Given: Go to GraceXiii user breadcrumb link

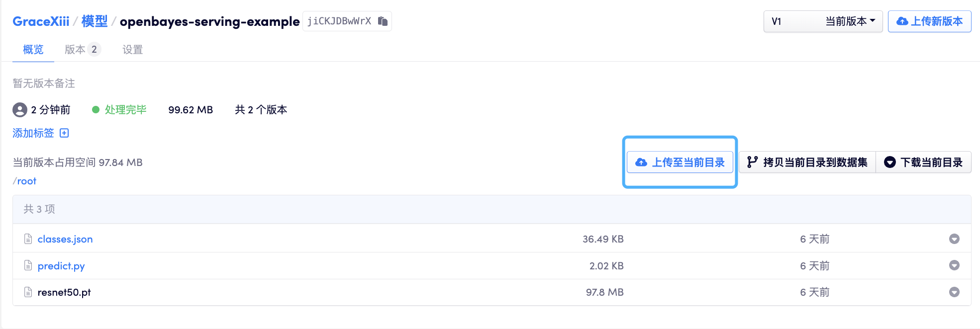Looking at the screenshot, I should click(x=41, y=21).
